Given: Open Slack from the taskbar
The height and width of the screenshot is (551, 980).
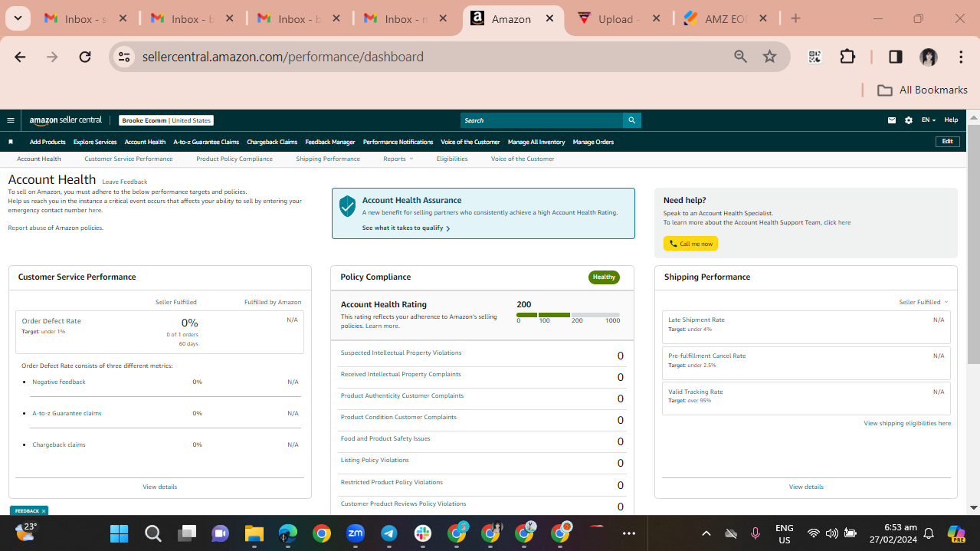Looking at the screenshot, I should (423, 533).
